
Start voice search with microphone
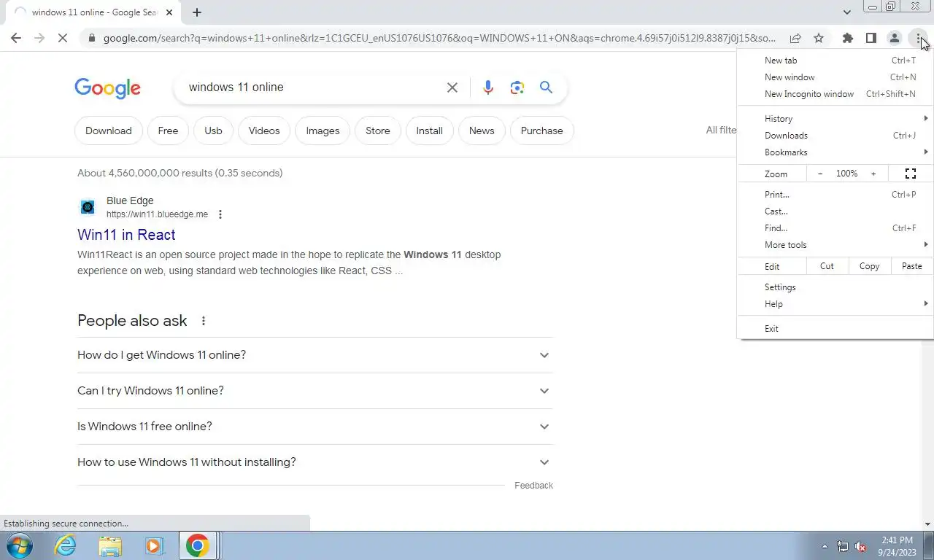pyautogui.click(x=488, y=87)
